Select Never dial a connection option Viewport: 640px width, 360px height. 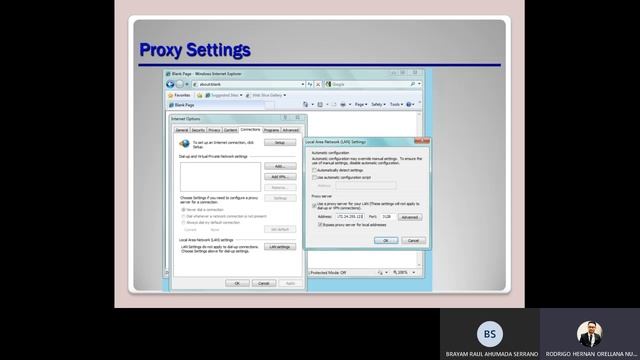(183, 210)
